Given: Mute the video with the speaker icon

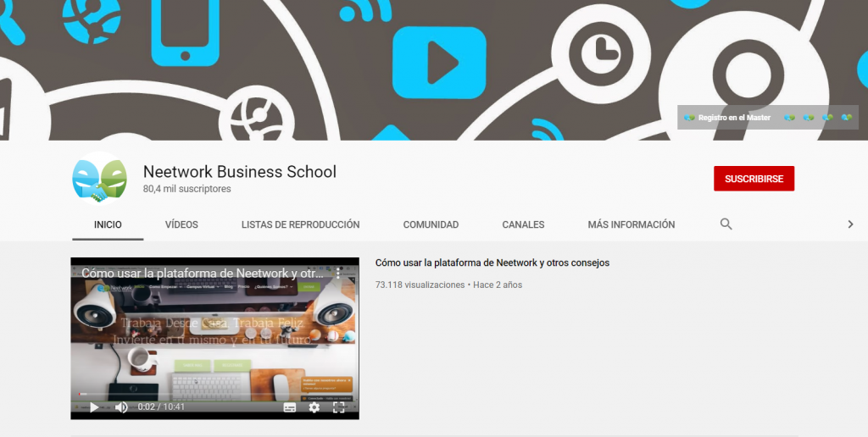Looking at the screenshot, I should tap(121, 407).
